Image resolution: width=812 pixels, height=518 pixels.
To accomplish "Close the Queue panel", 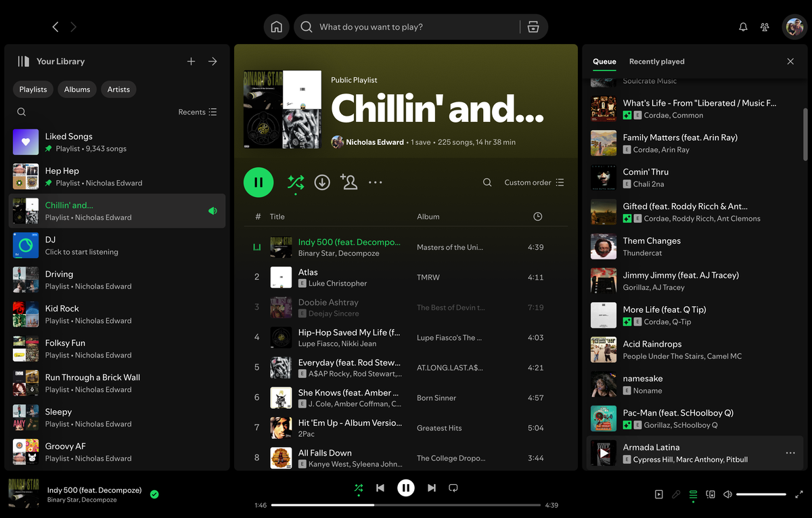I will (x=790, y=62).
